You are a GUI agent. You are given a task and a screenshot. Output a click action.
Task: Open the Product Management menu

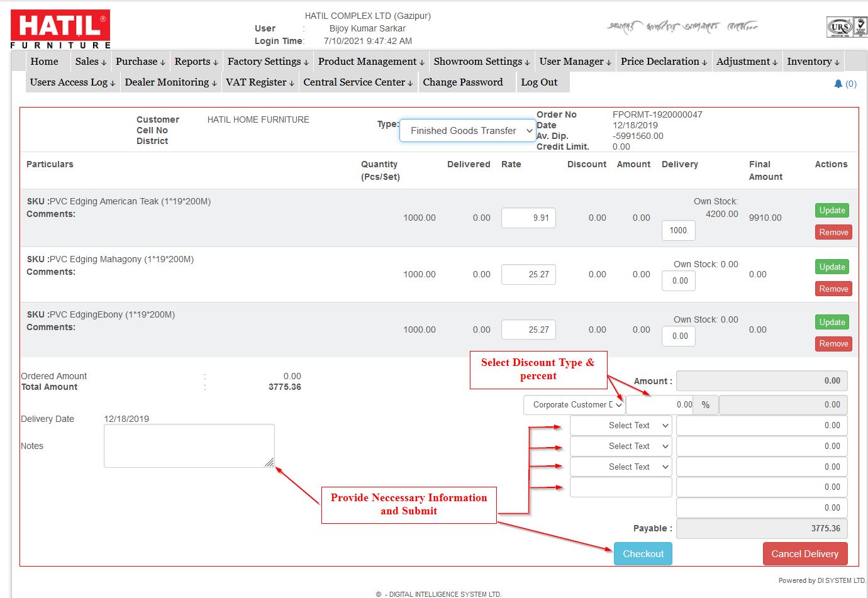(x=371, y=62)
